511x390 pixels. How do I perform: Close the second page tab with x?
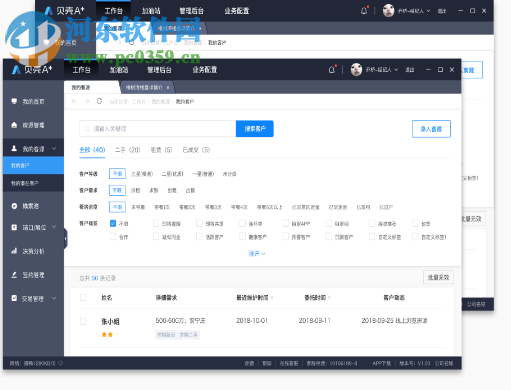(168, 87)
